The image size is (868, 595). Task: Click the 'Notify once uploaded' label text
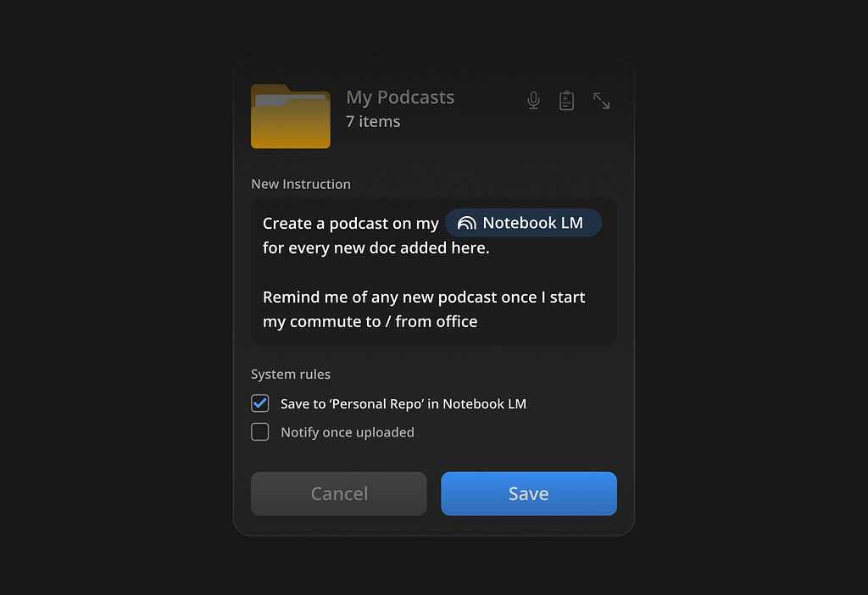click(x=347, y=432)
